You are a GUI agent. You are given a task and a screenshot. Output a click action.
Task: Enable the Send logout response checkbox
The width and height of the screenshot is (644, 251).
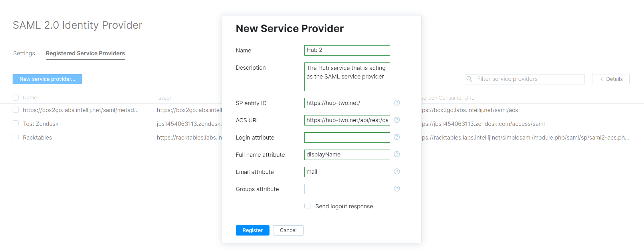coord(308,206)
